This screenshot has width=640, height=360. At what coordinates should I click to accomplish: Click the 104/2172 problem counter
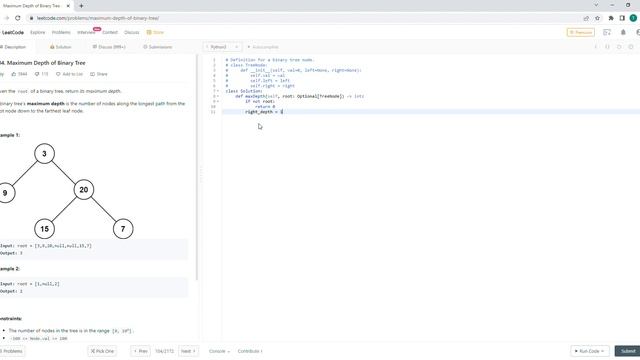coord(164,351)
